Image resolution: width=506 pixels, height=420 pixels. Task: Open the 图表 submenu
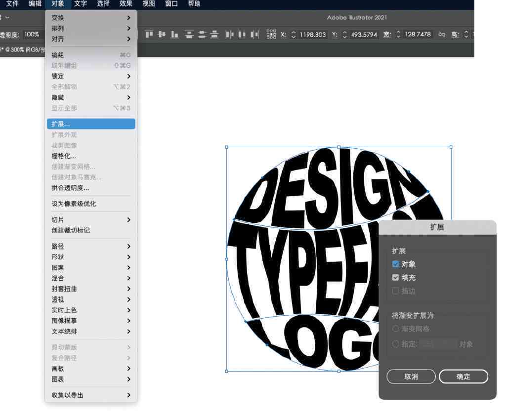(91, 379)
